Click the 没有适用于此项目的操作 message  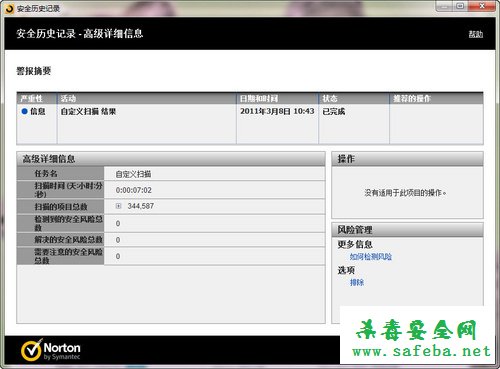[x=405, y=193]
